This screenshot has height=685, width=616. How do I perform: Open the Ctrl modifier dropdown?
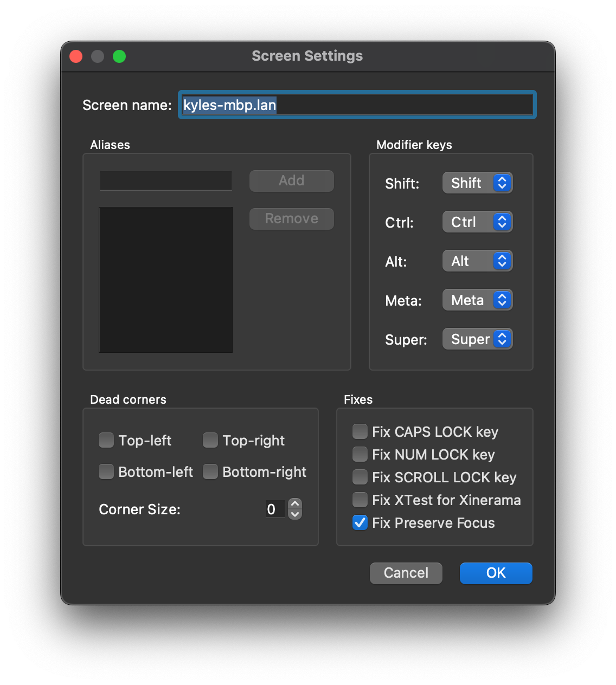click(x=477, y=222)
